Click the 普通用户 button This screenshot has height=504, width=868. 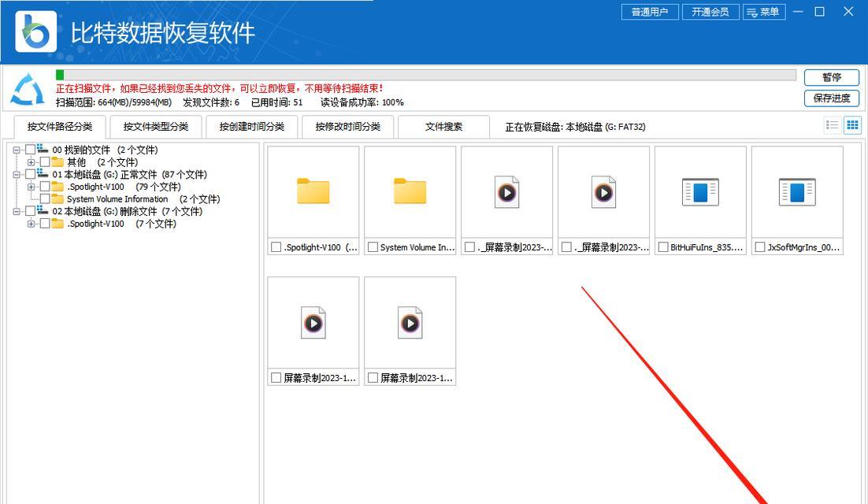click(650, 12)
